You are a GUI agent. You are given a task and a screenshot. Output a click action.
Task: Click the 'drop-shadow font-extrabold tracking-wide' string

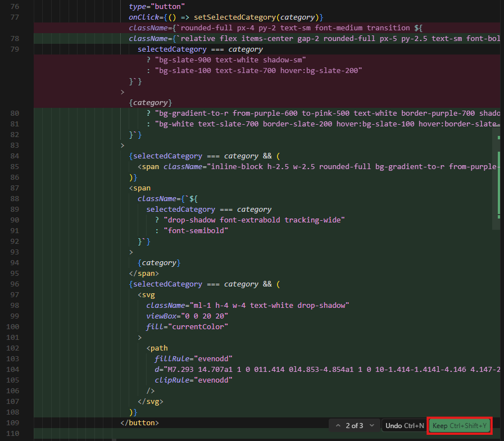pos(254,220)
